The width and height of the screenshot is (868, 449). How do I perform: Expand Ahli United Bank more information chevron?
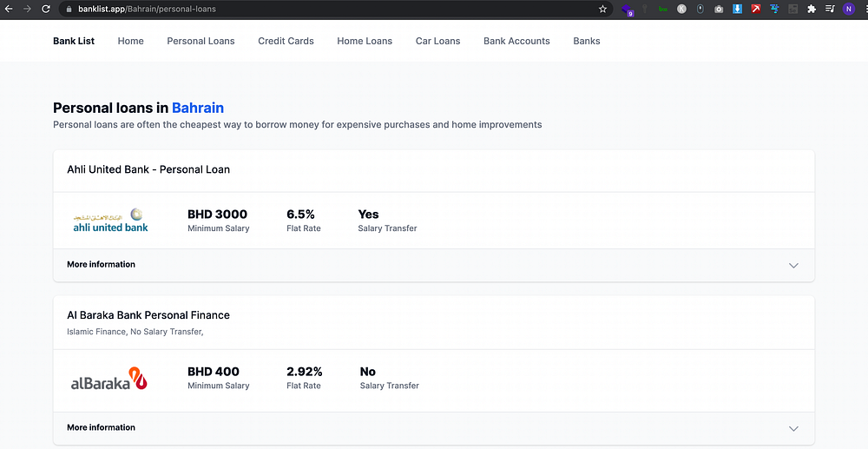click(793, 266)
